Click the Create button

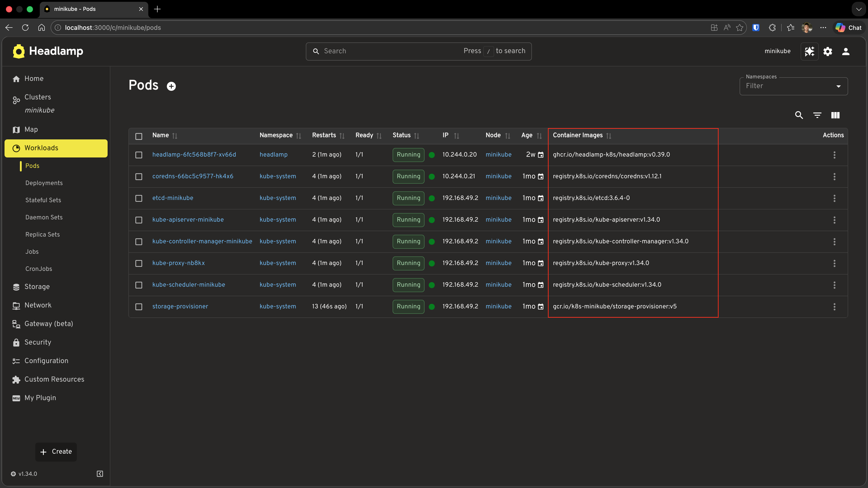pyautogui.click(x=56, y=452)
